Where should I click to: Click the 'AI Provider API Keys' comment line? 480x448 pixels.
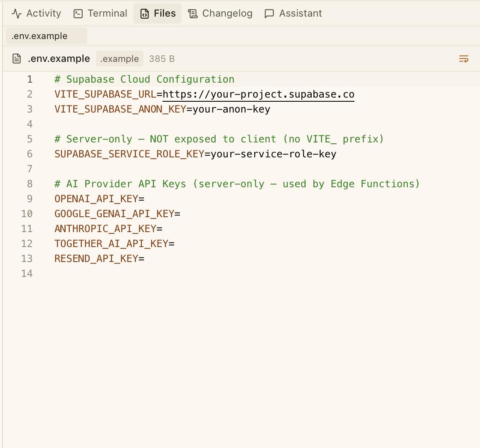237,184
